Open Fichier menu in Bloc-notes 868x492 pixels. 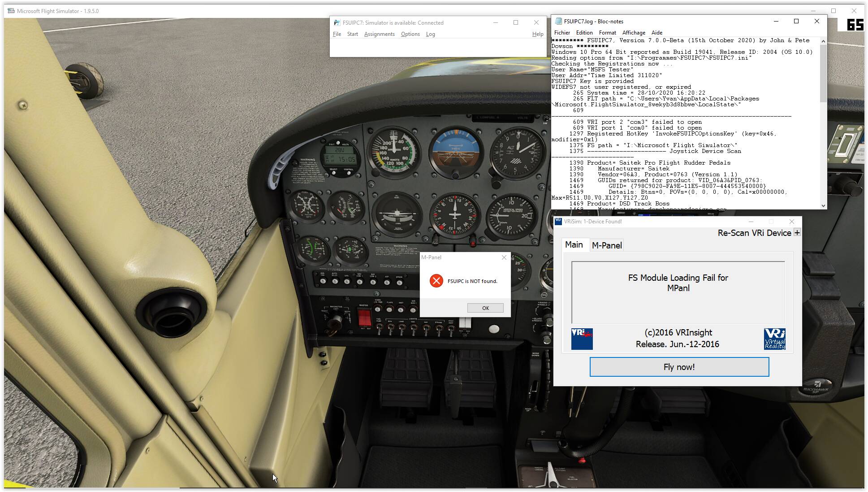point(562,33)
